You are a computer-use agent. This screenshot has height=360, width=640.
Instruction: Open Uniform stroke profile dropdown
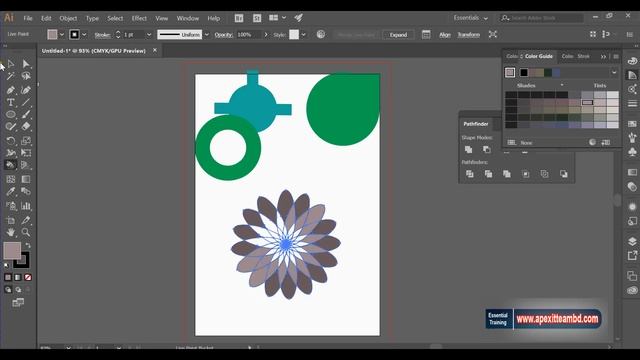207,35
